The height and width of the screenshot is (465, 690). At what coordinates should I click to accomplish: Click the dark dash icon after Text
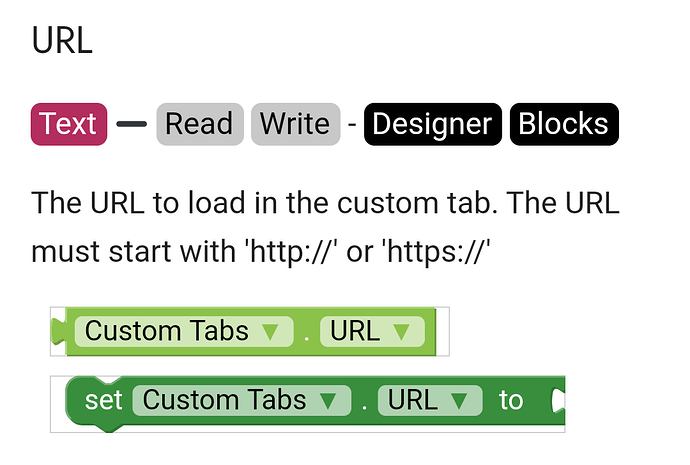[132, 124]
